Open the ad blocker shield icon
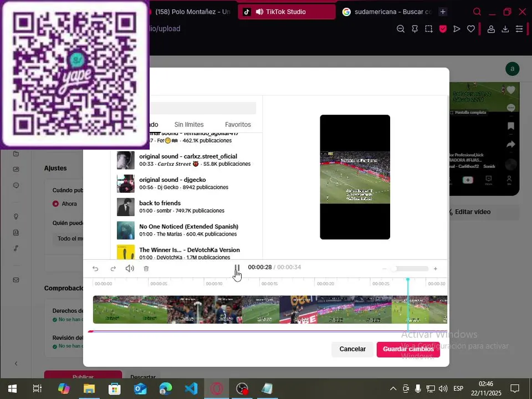 pyautogui.click(x=443, y=29)
